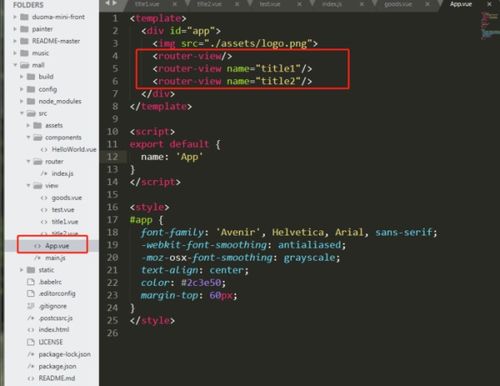Click the script icon beside router index.js
This screenshot has height=386, width=500.
[44, 174]
